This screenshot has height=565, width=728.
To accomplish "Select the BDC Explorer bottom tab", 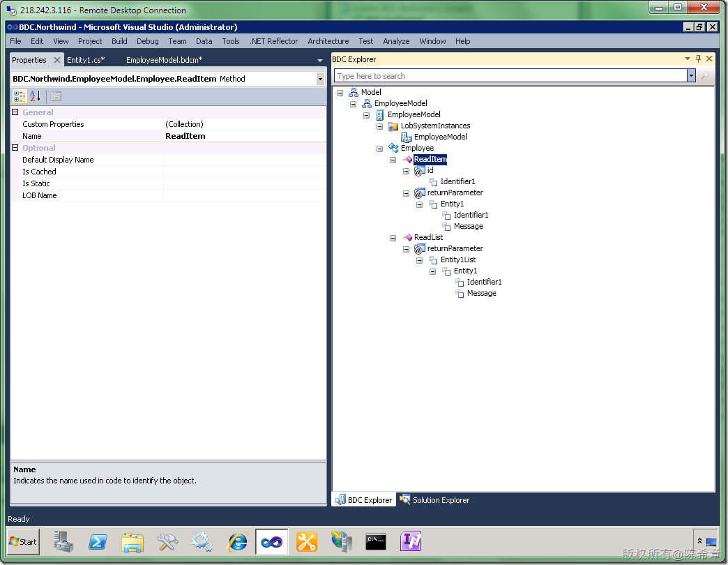I will pyautogui.click(x=363, y=500).
